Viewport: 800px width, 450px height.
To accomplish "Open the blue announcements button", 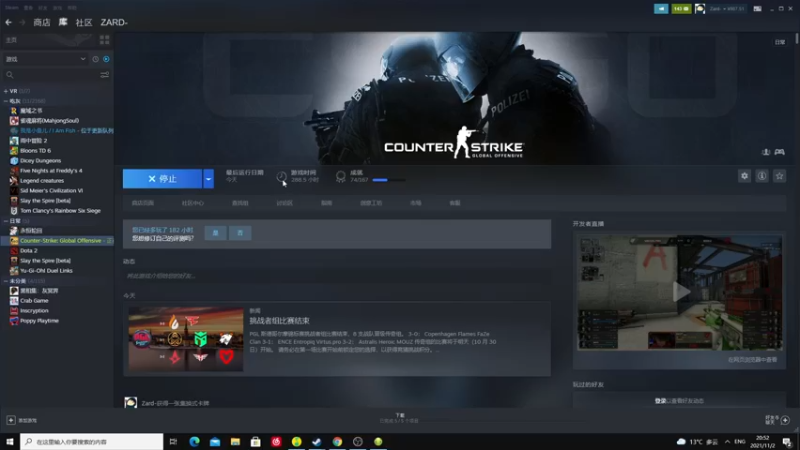I will click(x=661, y=9).
